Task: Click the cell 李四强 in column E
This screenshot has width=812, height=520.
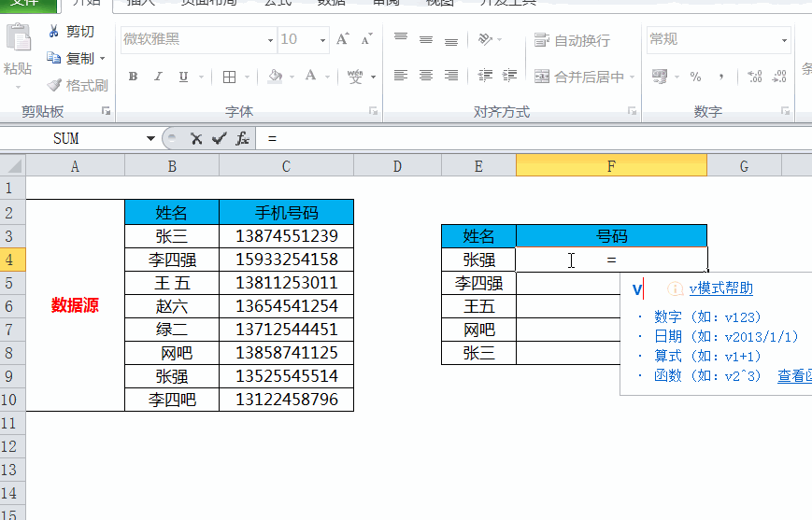Action: point(478,284)
